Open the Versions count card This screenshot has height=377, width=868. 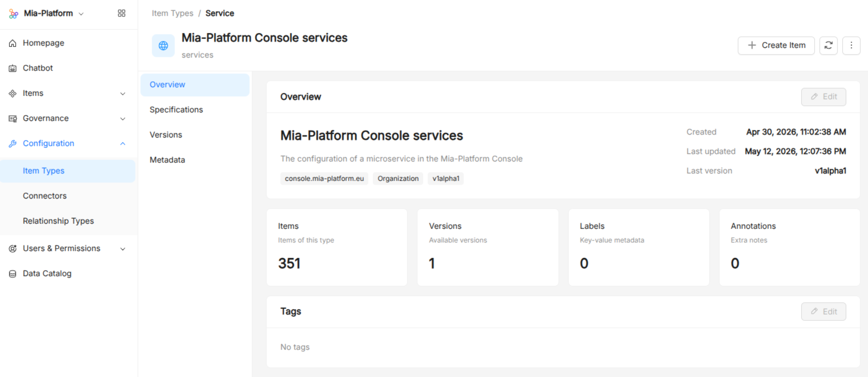click(488, 247)
